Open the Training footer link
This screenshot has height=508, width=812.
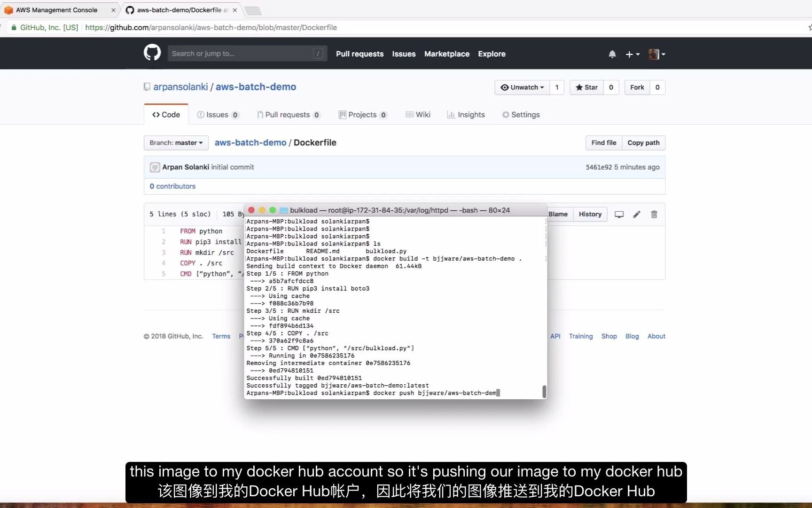click(x=581, y=336)
